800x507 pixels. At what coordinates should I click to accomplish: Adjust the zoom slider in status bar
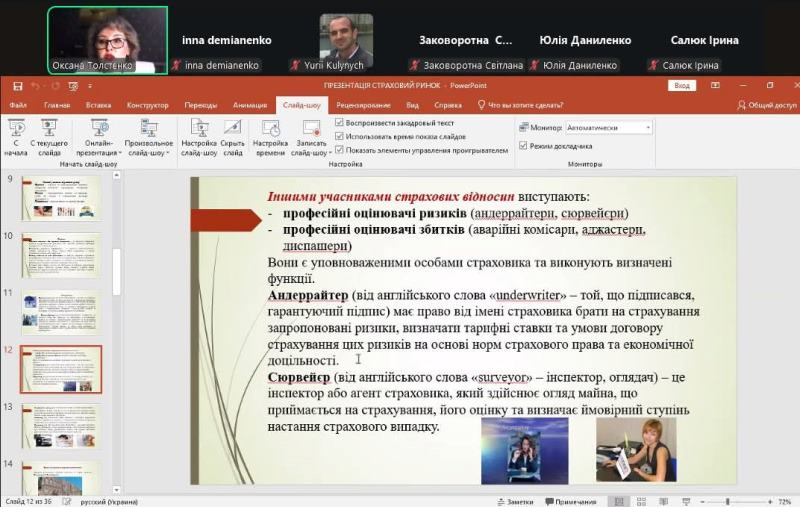[728, 502]
